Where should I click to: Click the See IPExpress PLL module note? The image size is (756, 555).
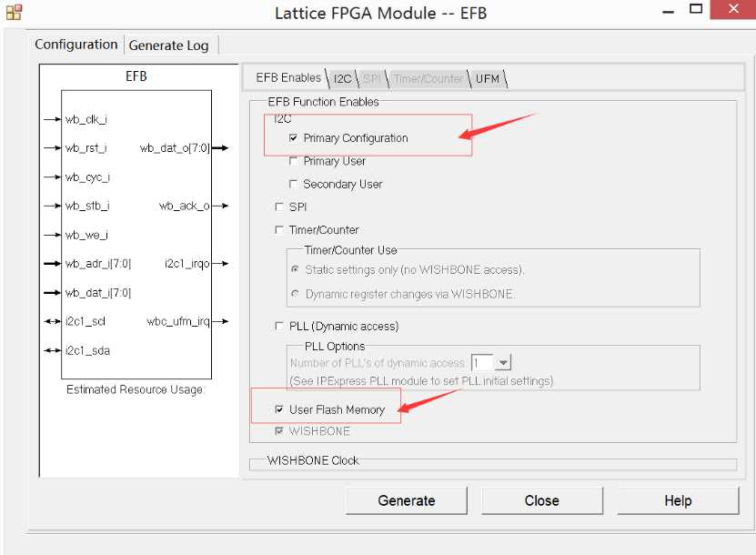(x=421, y=381)
